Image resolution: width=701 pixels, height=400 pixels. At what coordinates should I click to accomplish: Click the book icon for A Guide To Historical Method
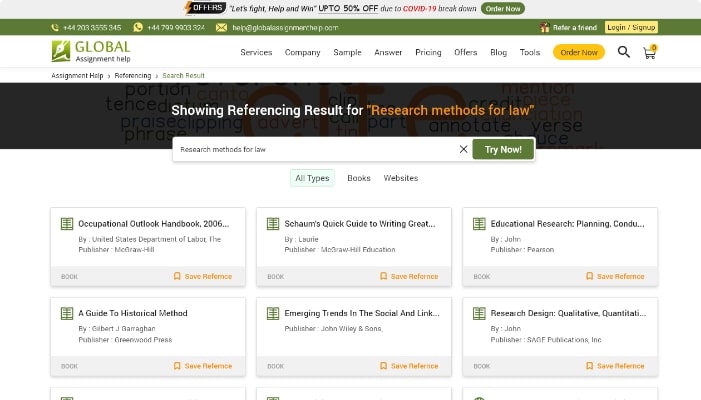(x=67, y=313)
